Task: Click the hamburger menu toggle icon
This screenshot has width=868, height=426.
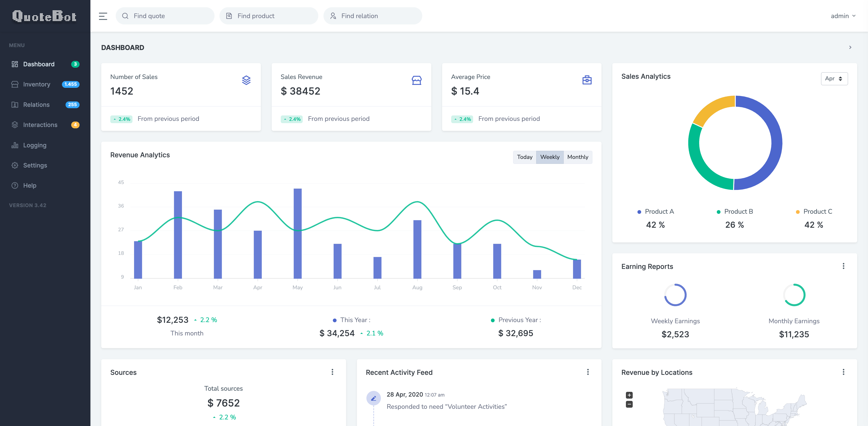Action: pos(103,16)
